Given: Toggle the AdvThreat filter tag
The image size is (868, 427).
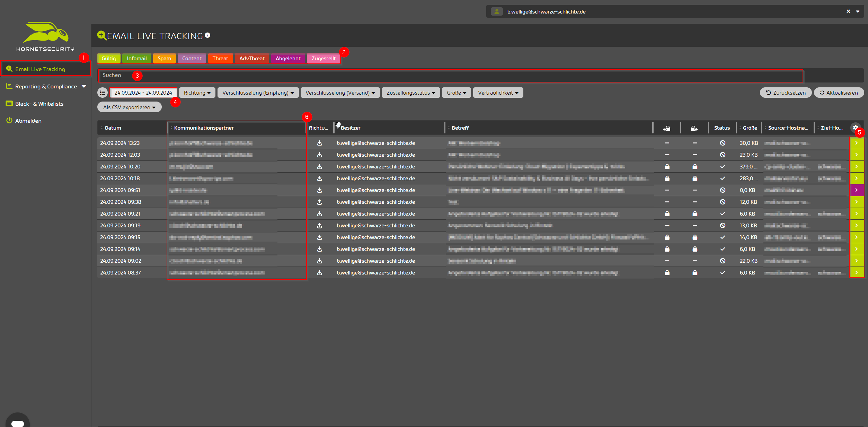Looking at the screenshot, I should pos(252,59).
